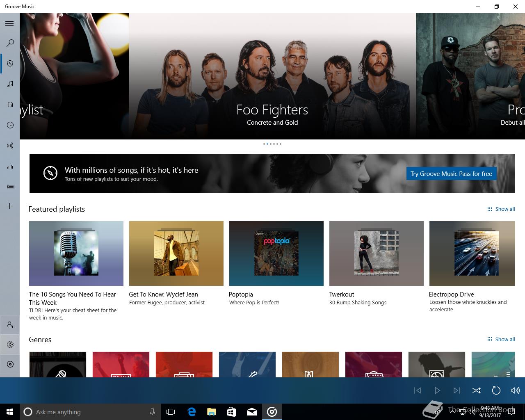Screen dimensions: 525x420
Task: Open the Poptopia playlist cover
Action: (x=276, y=253)
